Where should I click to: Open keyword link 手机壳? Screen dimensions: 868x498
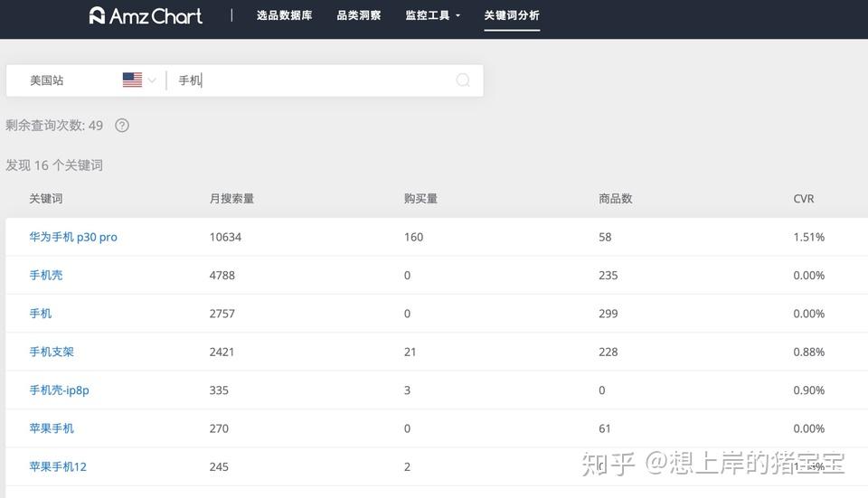click(x=46, y=275)
